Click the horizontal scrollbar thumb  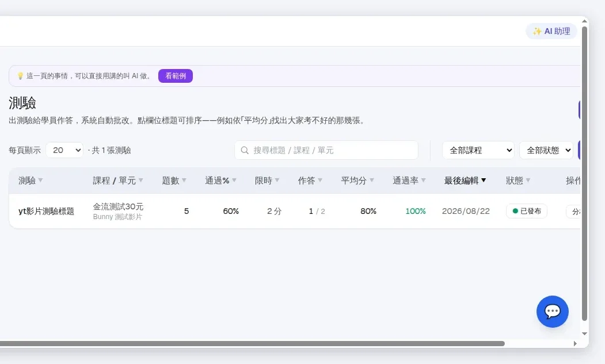pos(252,343)
